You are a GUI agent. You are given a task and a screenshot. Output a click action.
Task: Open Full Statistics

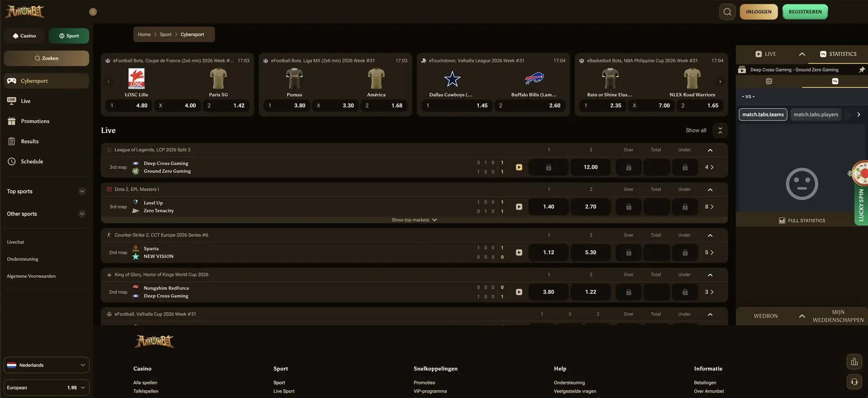pyautogui.click(x=802, y=220)
